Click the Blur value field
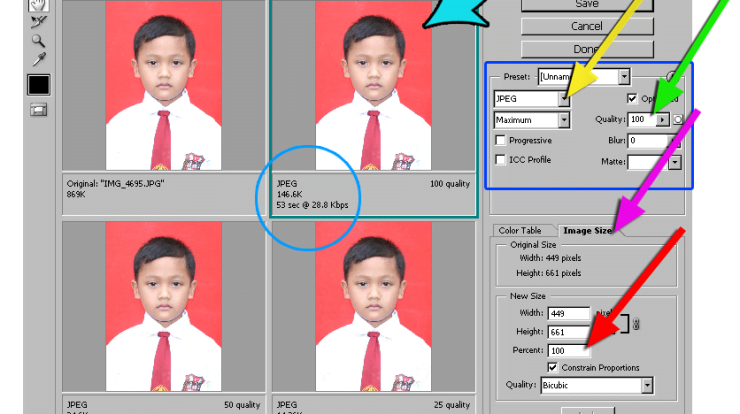740x414 pixels. pos(648,140)
